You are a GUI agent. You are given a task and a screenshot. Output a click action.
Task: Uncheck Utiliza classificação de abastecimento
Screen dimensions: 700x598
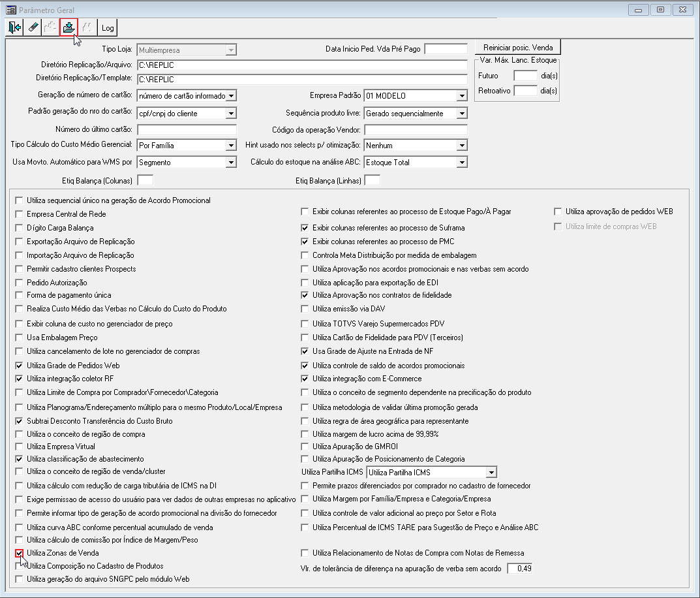[x=19, y=459]
